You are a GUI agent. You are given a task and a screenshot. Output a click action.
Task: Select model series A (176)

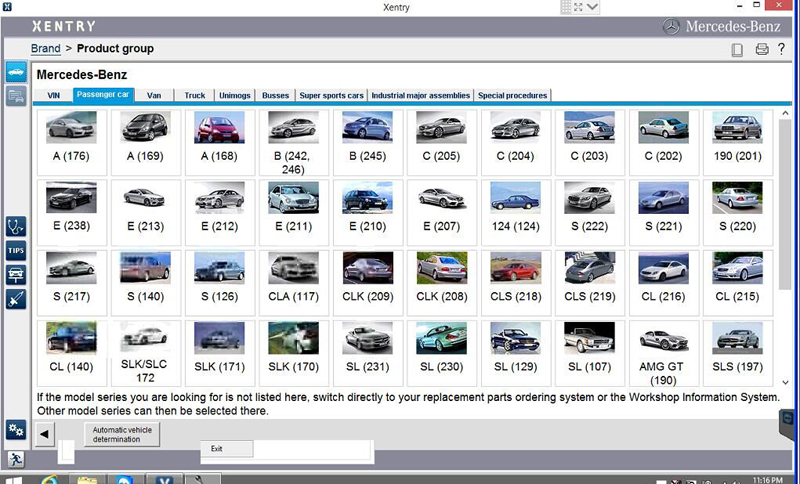point(71,142)
